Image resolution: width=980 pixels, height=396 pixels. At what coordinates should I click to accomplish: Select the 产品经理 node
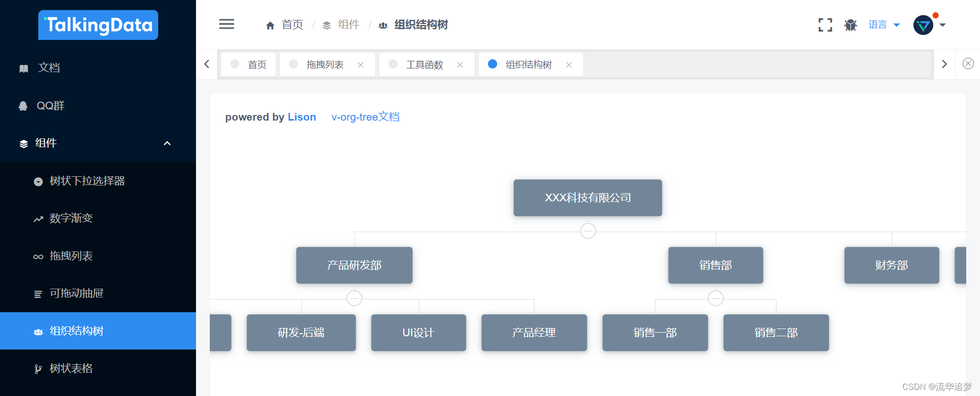pos(534,333)
